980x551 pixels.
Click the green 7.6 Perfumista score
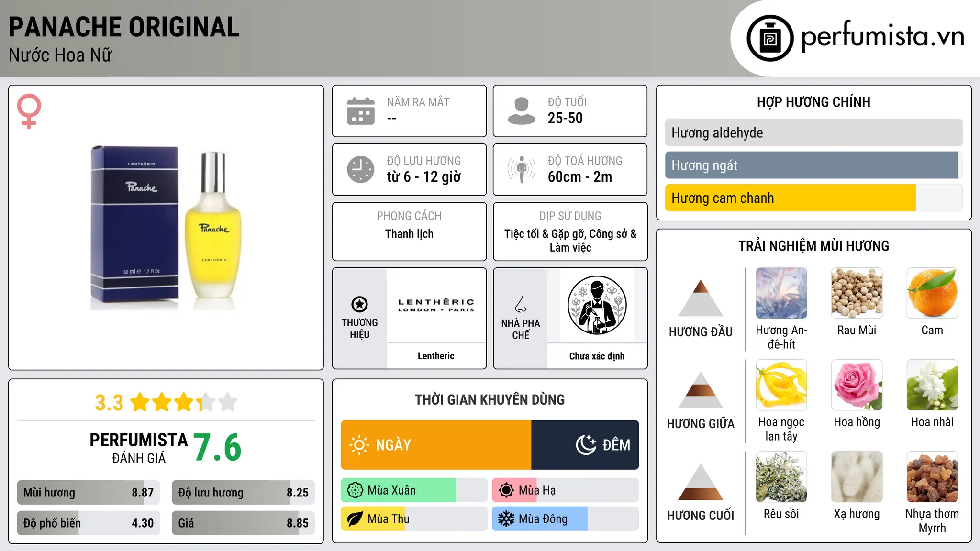click(x=217, y=447)
